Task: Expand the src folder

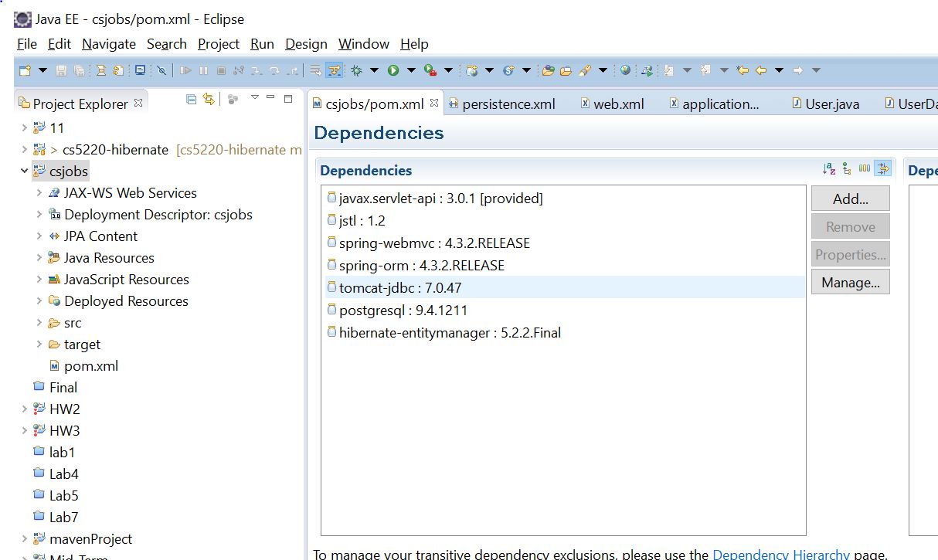Action: pos(39,323)
